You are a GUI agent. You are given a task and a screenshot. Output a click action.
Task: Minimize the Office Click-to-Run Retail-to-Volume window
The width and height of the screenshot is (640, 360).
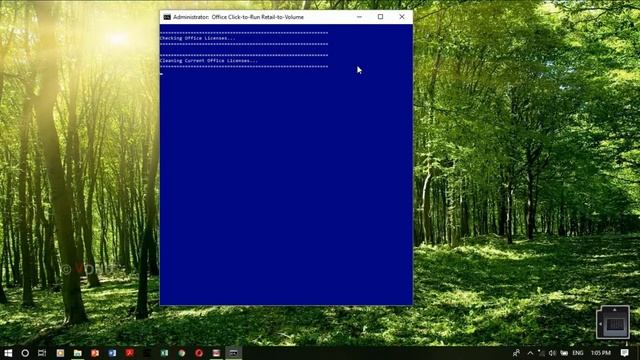(359, 17)
